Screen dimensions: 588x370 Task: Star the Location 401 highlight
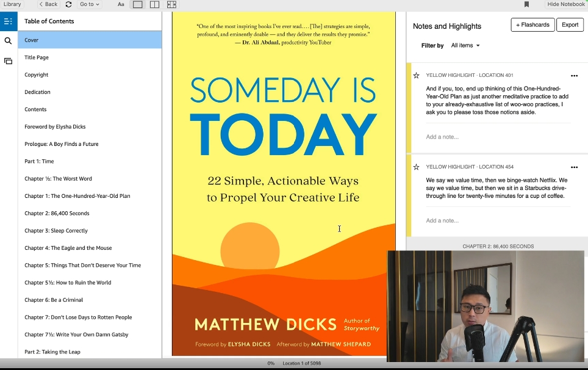click(416, 76)
